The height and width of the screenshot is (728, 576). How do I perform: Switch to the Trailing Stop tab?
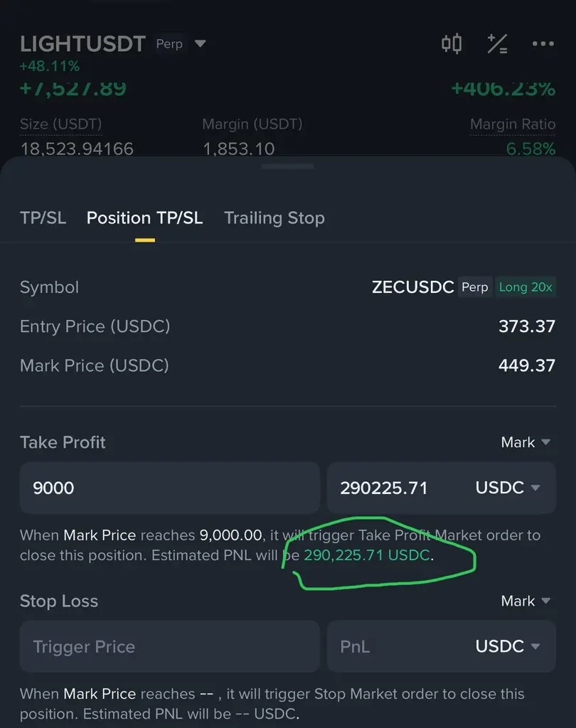click(274, 218)
